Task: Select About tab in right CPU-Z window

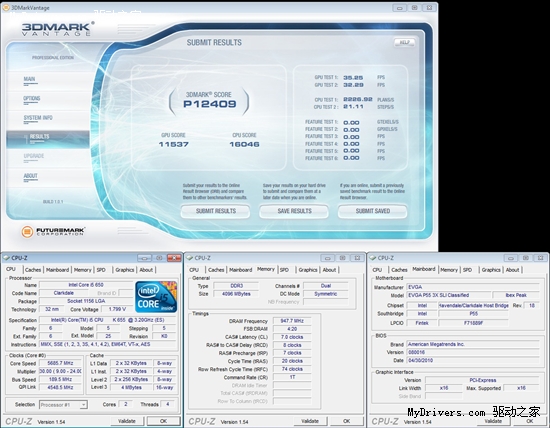Action: tap(512, 270)
